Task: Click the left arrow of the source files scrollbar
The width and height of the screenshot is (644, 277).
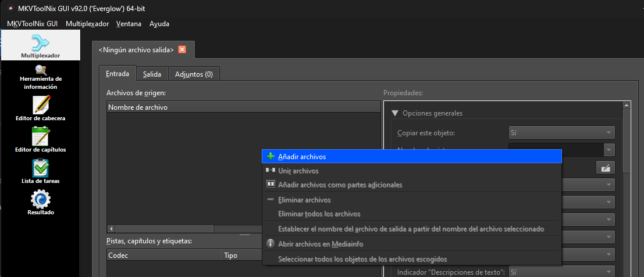Action: click(111, 229)
